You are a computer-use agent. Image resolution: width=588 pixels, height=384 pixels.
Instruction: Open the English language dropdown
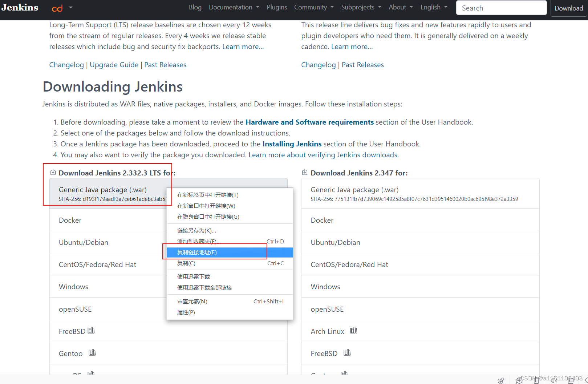(x=434, y=7)
